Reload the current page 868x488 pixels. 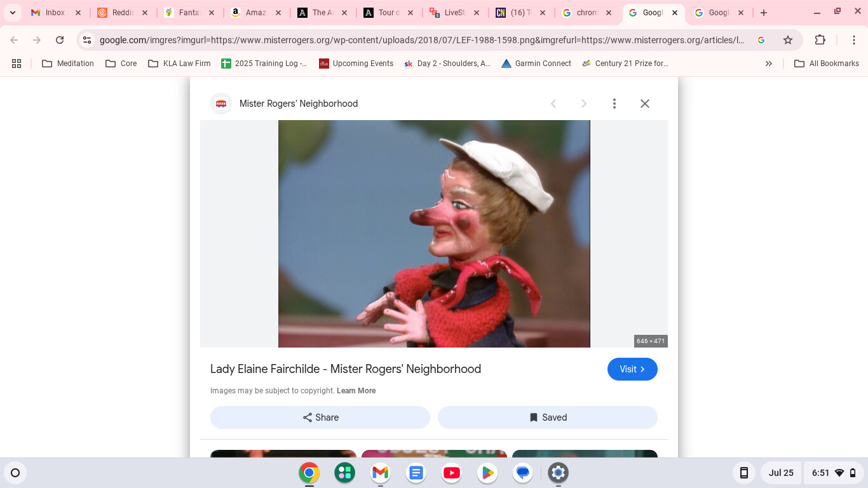pos(60,40)
